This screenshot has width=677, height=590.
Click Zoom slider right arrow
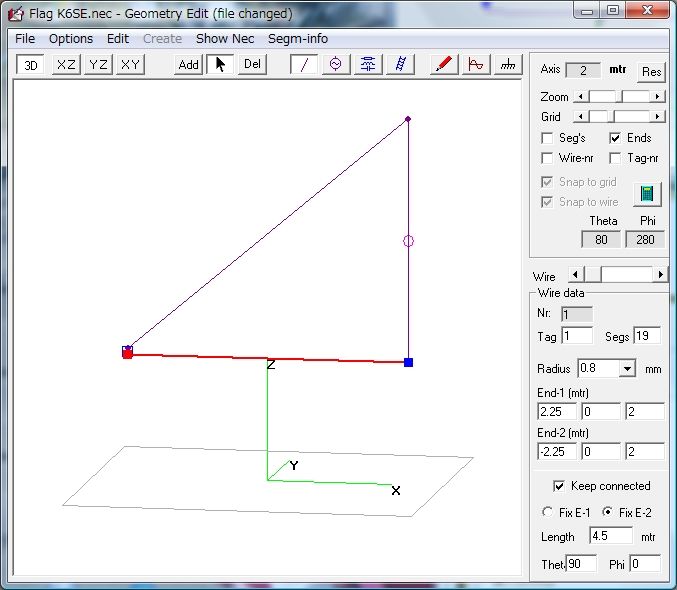657,96
